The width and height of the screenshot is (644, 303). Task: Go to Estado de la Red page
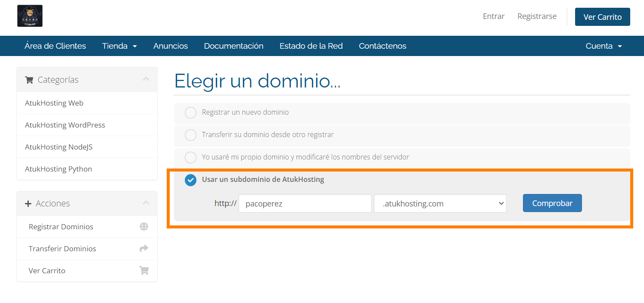point(311,46)
